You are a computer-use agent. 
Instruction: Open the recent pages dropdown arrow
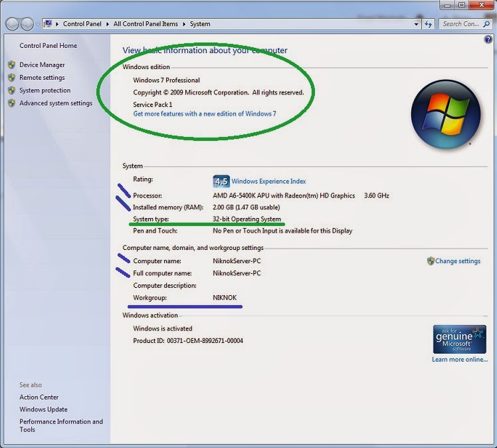click(x=38, y=24)
